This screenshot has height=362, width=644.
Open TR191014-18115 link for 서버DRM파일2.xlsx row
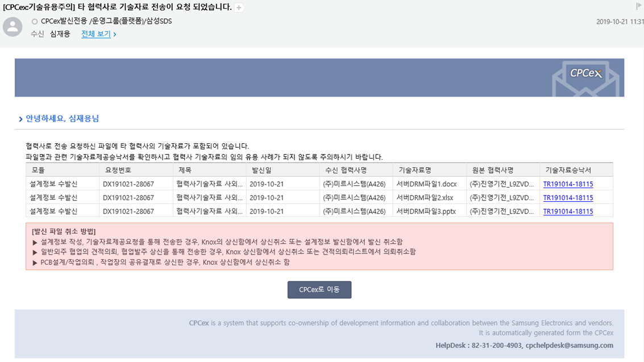568,198
